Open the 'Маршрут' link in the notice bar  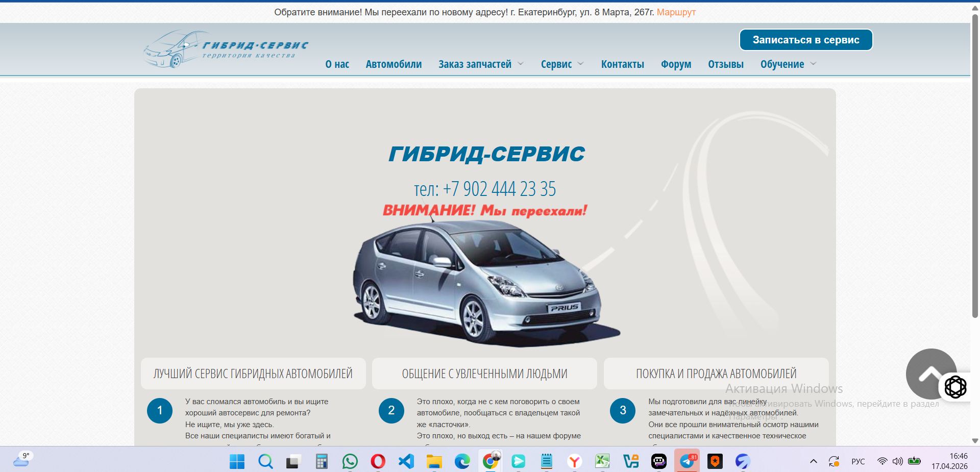[676, 12]
